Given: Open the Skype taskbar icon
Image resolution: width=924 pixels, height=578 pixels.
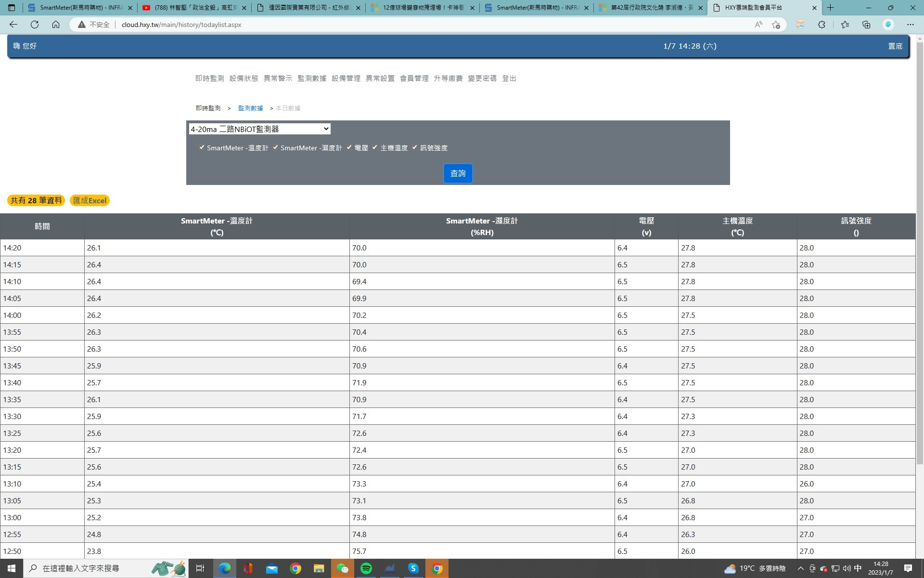Looking at the screenshot, I should (x=413, y=568).
